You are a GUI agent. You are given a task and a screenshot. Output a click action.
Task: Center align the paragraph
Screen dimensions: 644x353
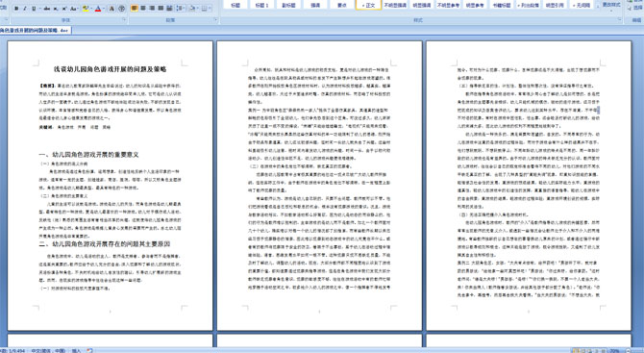pos(143,8)
